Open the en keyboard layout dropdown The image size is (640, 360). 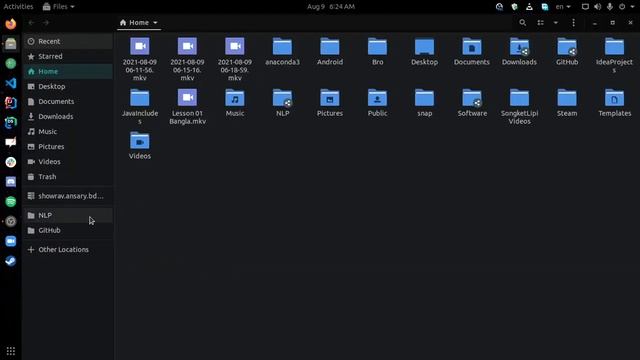point(563,7)
